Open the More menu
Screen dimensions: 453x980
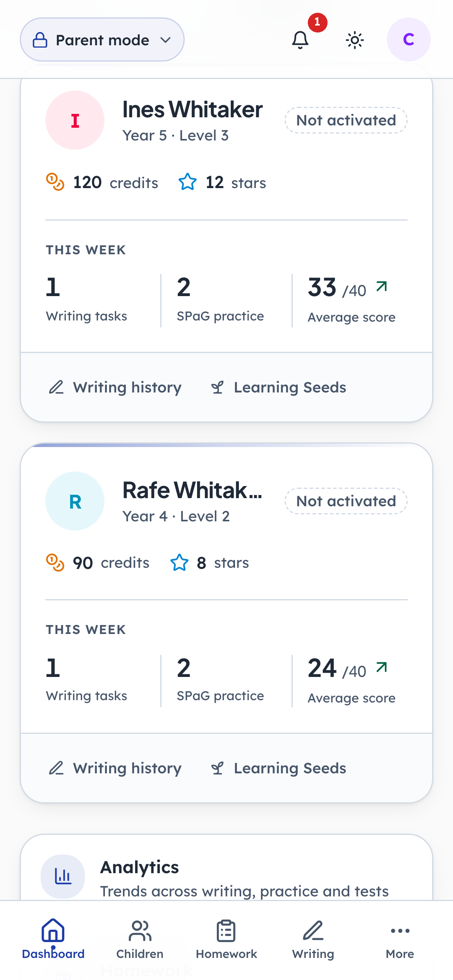tap(400, 939)
